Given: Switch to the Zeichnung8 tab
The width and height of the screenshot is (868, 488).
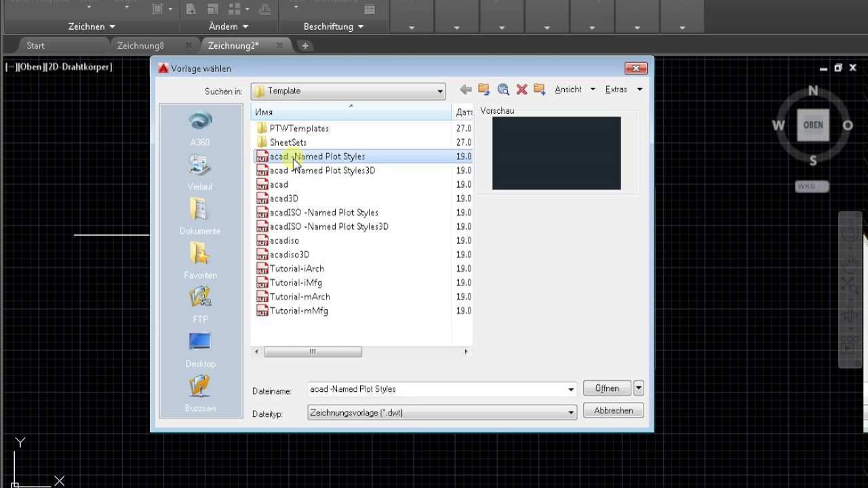Looking at the screenshot, I should [140, 45].
